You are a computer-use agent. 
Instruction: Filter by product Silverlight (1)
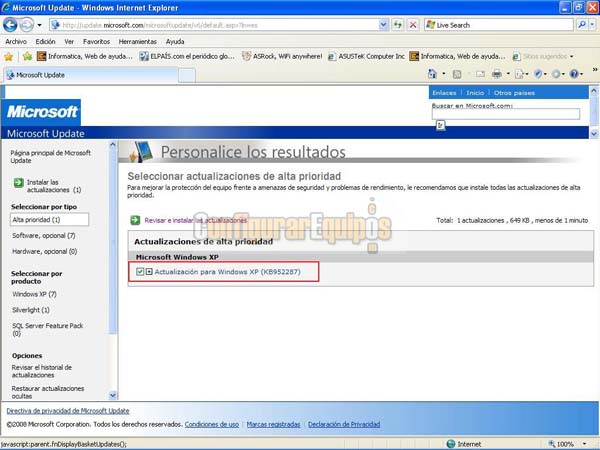31,310
